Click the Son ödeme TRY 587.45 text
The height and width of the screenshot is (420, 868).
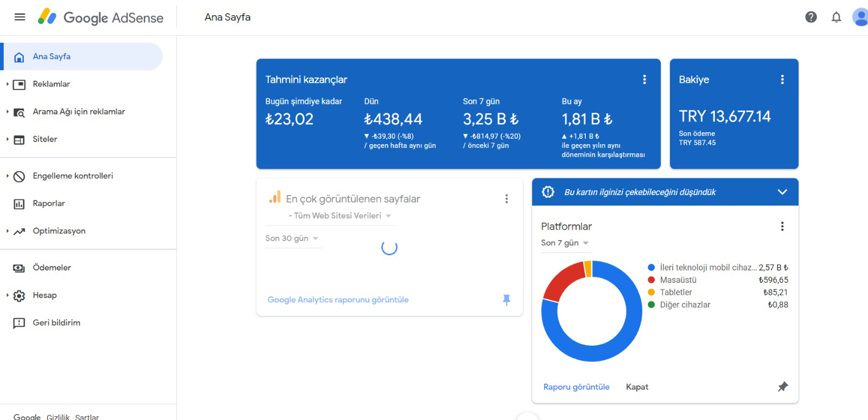tap(697, 138)
